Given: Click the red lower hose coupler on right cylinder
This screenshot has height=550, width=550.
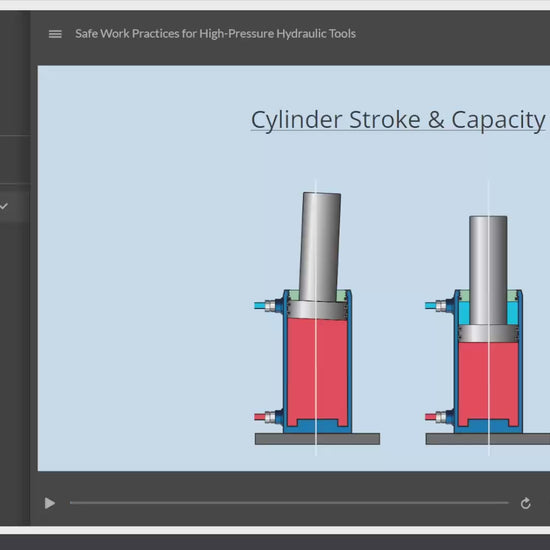Looking at the screenshot, I should tap(438, 417).
